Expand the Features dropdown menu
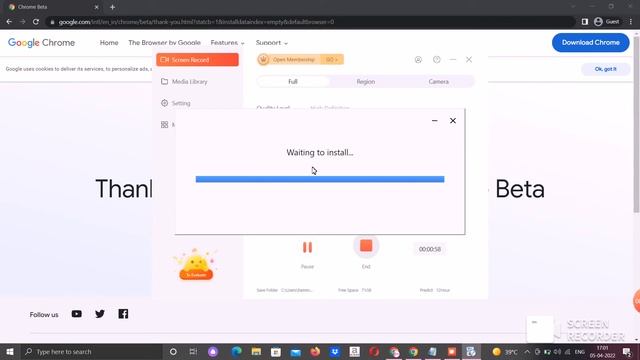The image size is (640, 360). tap(227, 42)
